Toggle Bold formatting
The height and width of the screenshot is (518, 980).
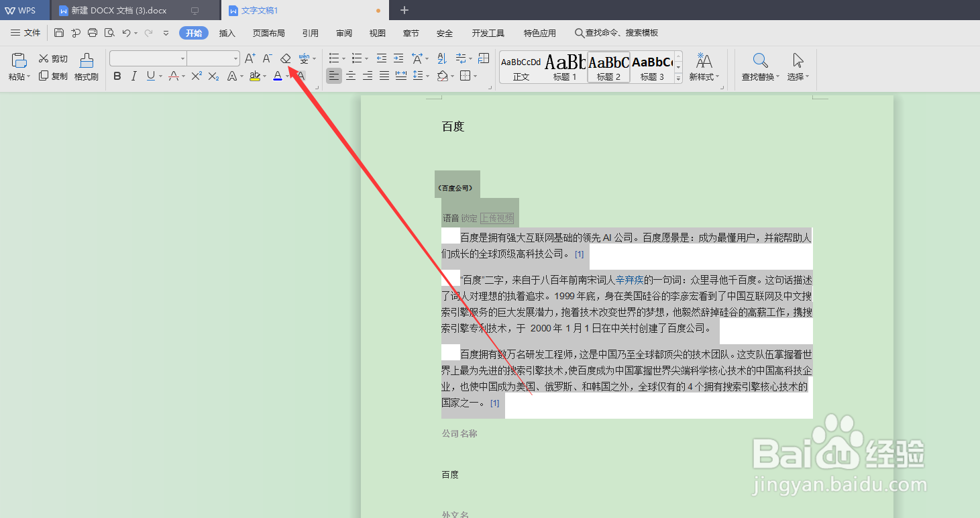click(x=117, y=76)
